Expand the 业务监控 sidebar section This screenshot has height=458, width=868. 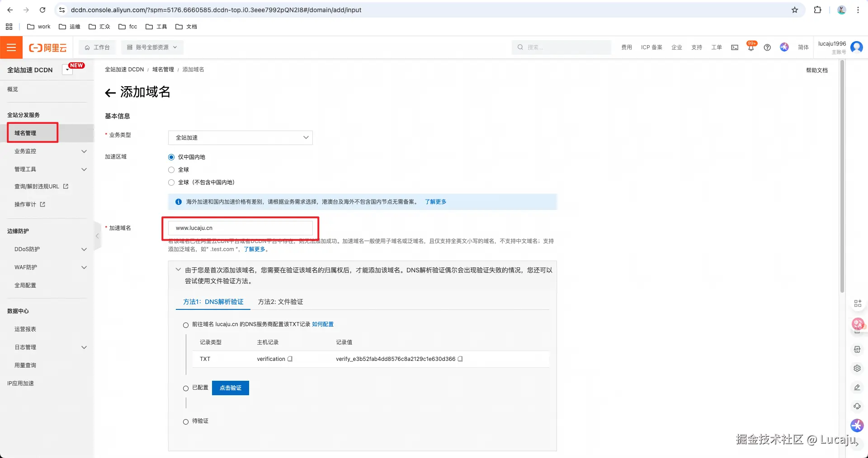tap(26, 151)
